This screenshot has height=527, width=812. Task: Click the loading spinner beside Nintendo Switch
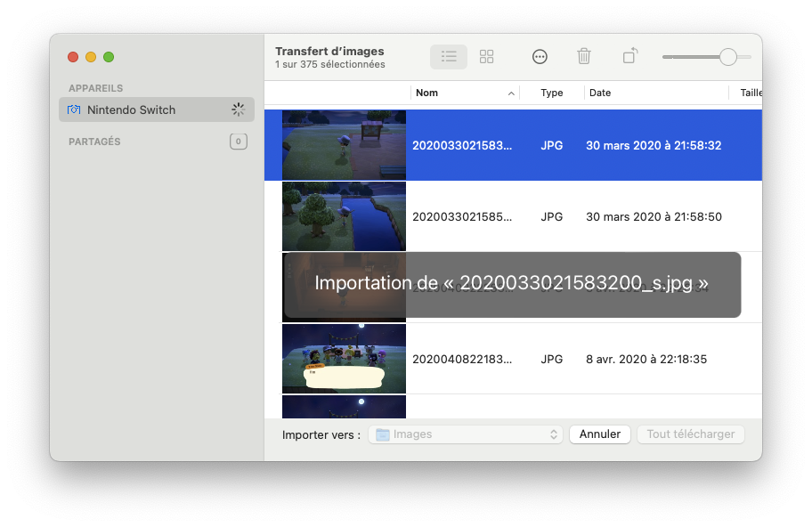point(239,109)
